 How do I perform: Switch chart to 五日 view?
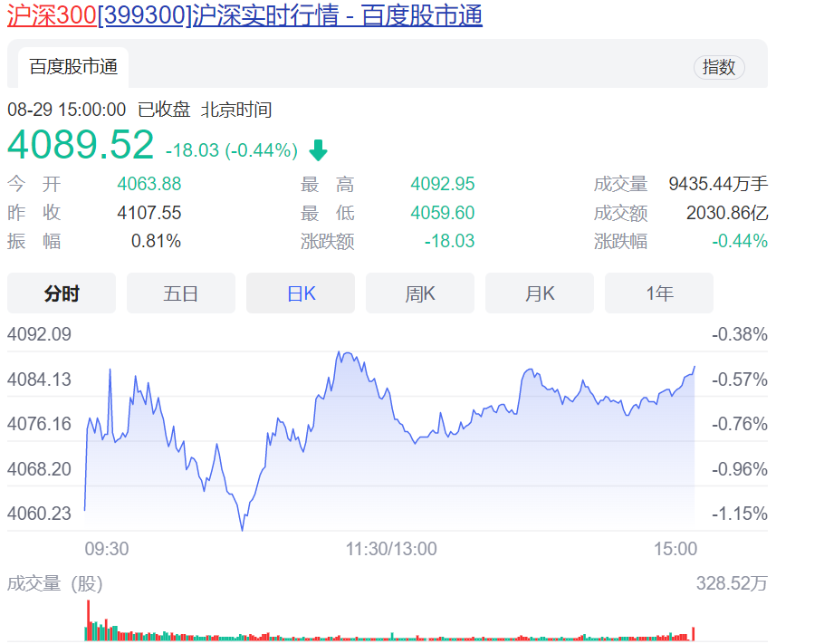pyautogui.click(x=181, y=293)
